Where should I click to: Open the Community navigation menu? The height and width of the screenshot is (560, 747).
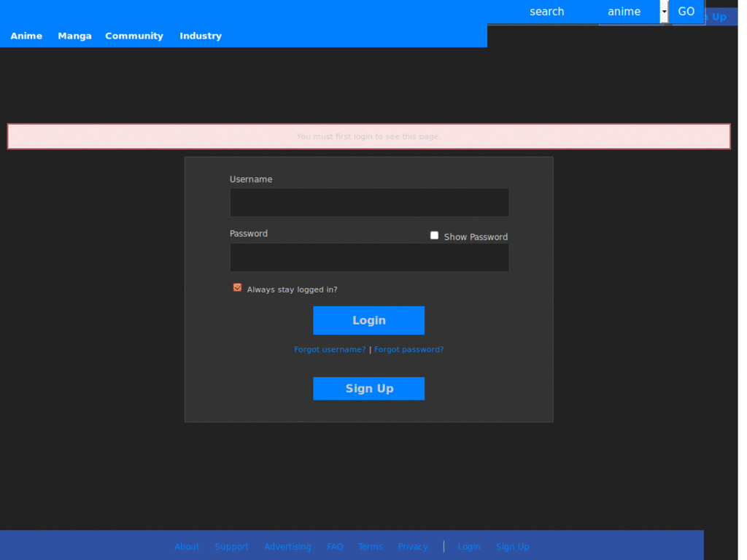(x=134, y=36)
